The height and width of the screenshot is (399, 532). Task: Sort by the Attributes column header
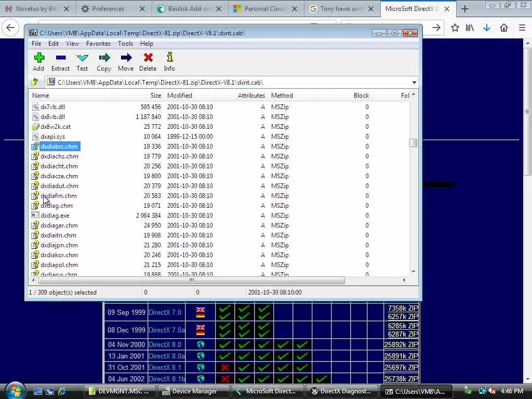[x=242, y=96]
